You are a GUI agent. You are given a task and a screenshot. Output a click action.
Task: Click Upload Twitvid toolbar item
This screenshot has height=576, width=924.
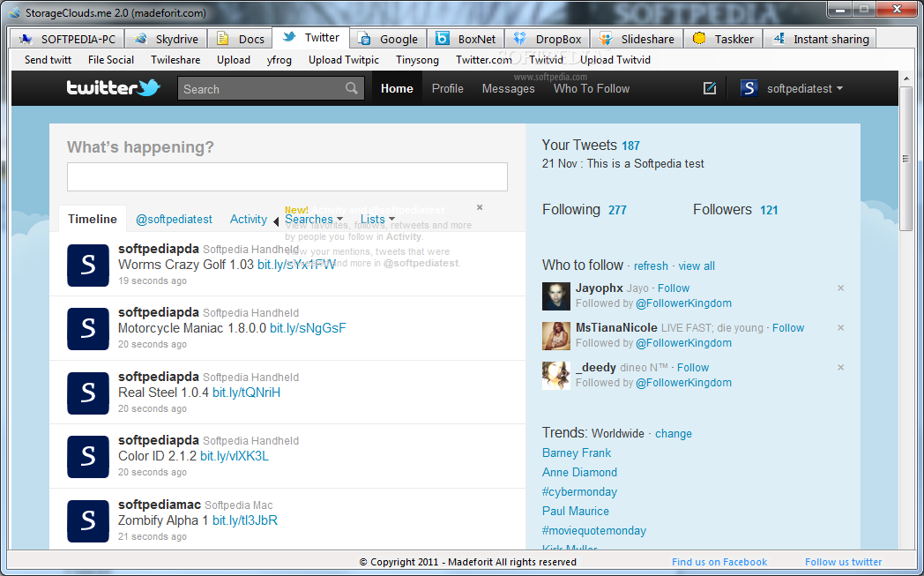[615, 60]
